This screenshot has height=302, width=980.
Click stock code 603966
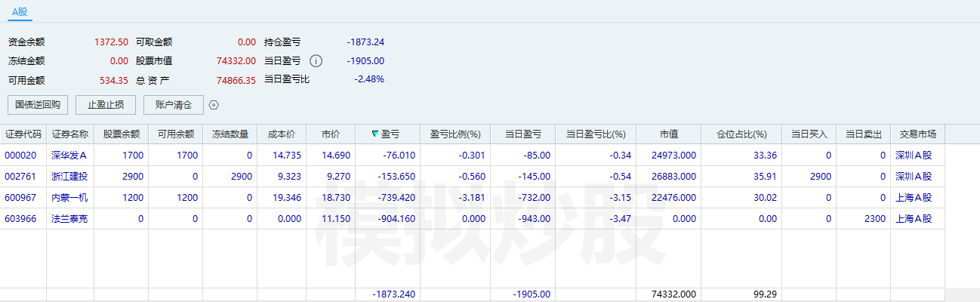tap(20, 219)
